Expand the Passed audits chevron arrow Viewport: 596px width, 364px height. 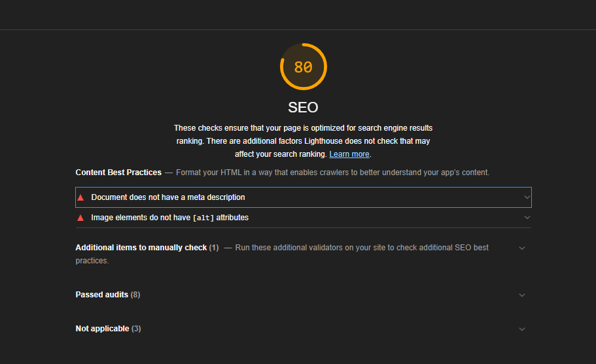pyautogui.click(x=521, y=295)
